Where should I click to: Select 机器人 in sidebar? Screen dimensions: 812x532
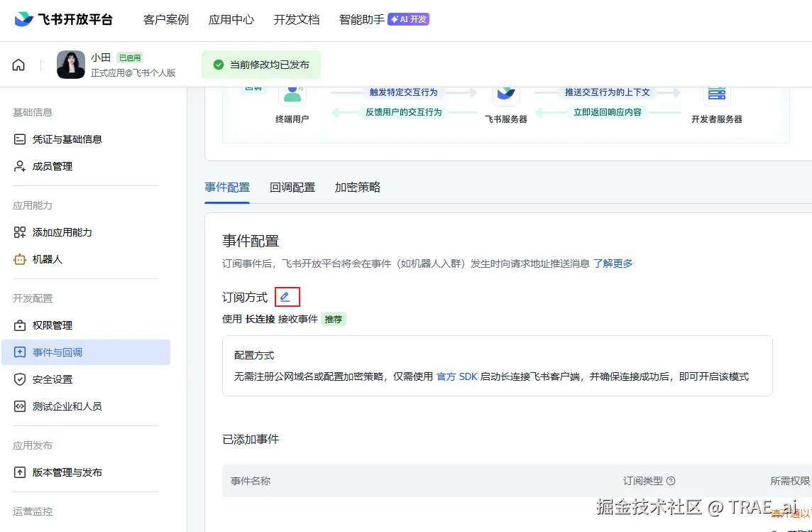click(85, 259)
